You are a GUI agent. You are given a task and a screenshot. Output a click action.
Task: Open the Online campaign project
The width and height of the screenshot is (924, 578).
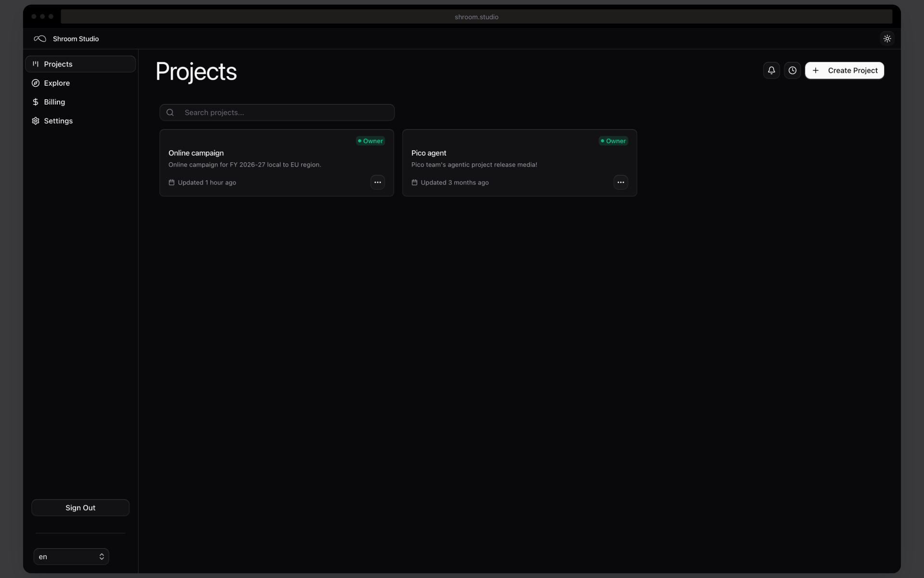pyautogui.click(x=277, y=163)
